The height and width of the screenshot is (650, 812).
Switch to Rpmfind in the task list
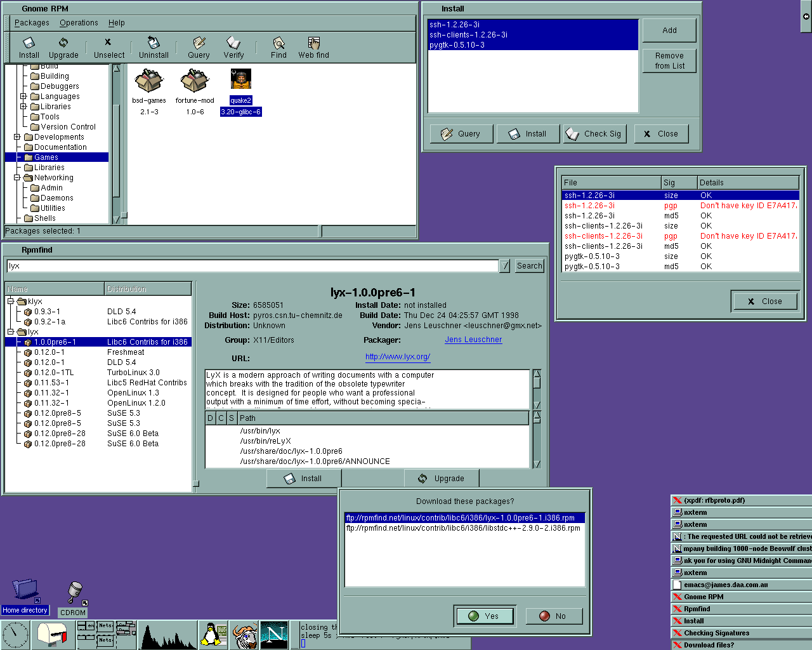pos(741,609)
